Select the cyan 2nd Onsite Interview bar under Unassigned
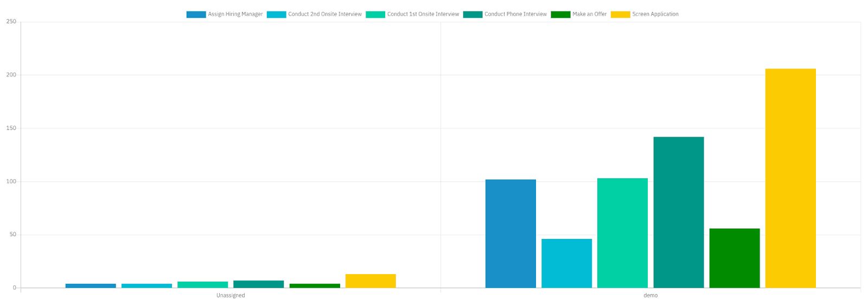Viewport: 868px width, 305px height. pos(146,285)
